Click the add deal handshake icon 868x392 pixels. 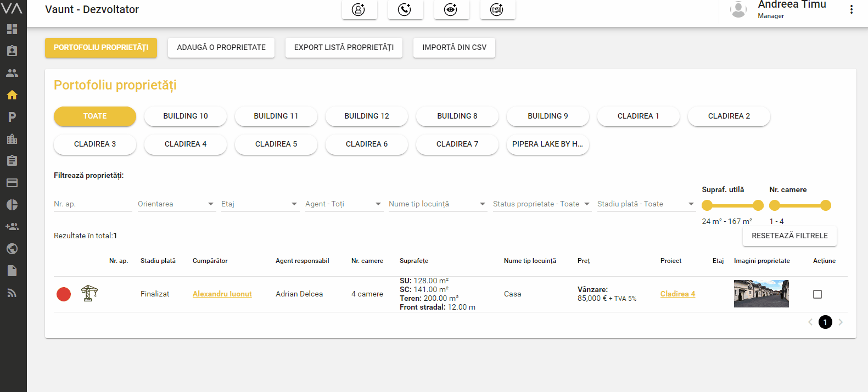pyautogui.click(x=497, y=9)
